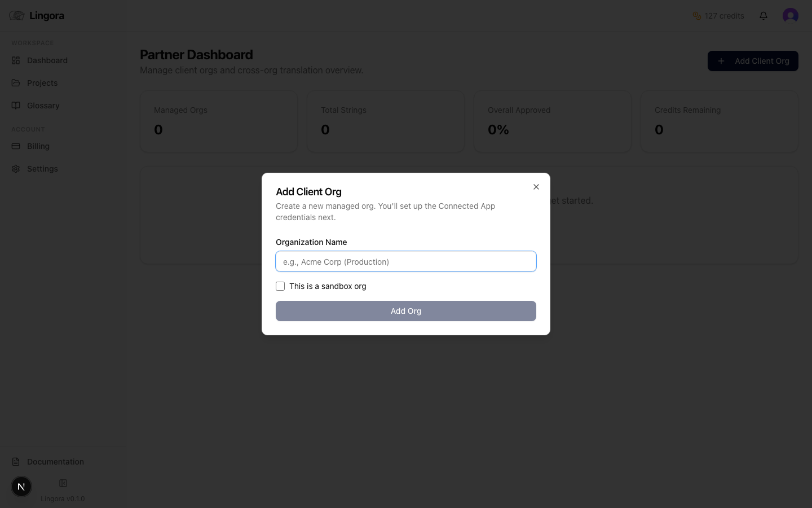Select Projects in the workspace menu
812x508 pixels.
point(42,82)
